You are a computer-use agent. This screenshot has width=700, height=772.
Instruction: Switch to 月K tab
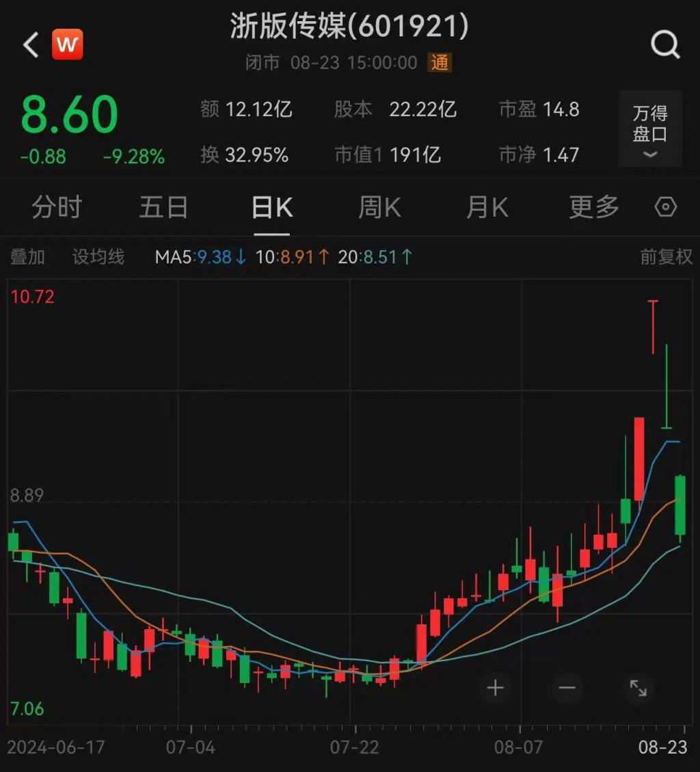coord(487,207)
